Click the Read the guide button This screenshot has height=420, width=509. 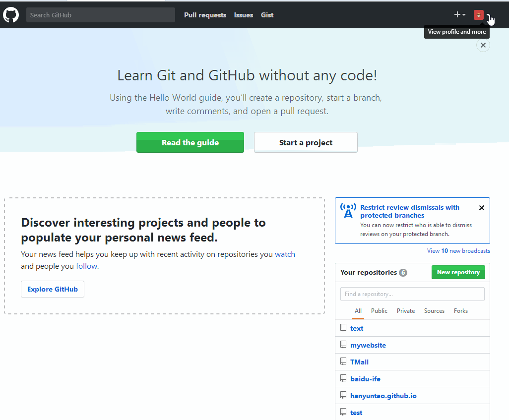coord(190,142)
